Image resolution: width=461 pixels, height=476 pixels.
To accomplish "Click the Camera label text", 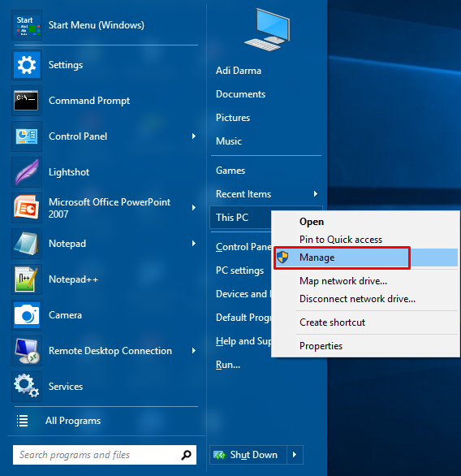I will 65,315.
